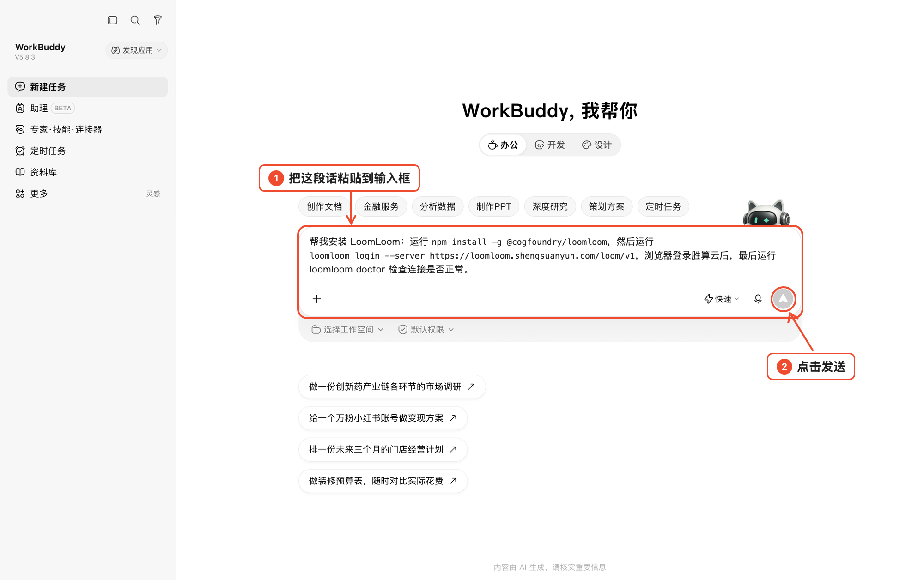The image size is (924, 580).
Task: Click the send arrow button
Action: (x=784, y=299)
